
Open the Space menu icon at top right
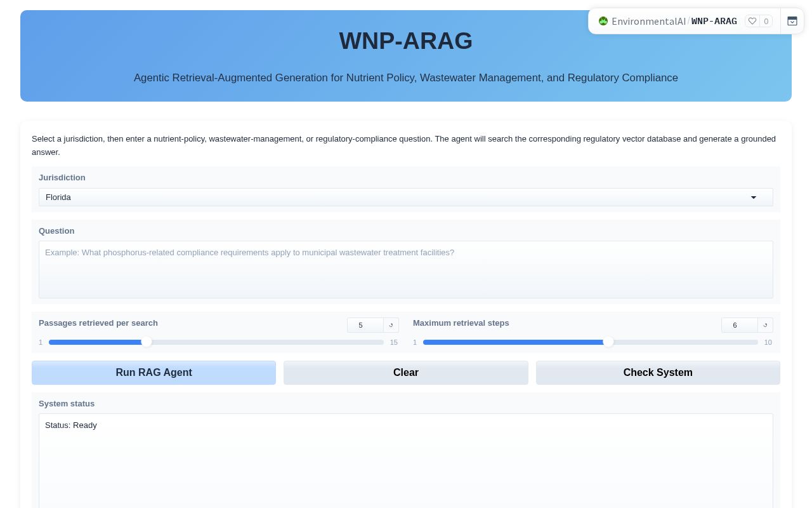(x=792, y=21)
